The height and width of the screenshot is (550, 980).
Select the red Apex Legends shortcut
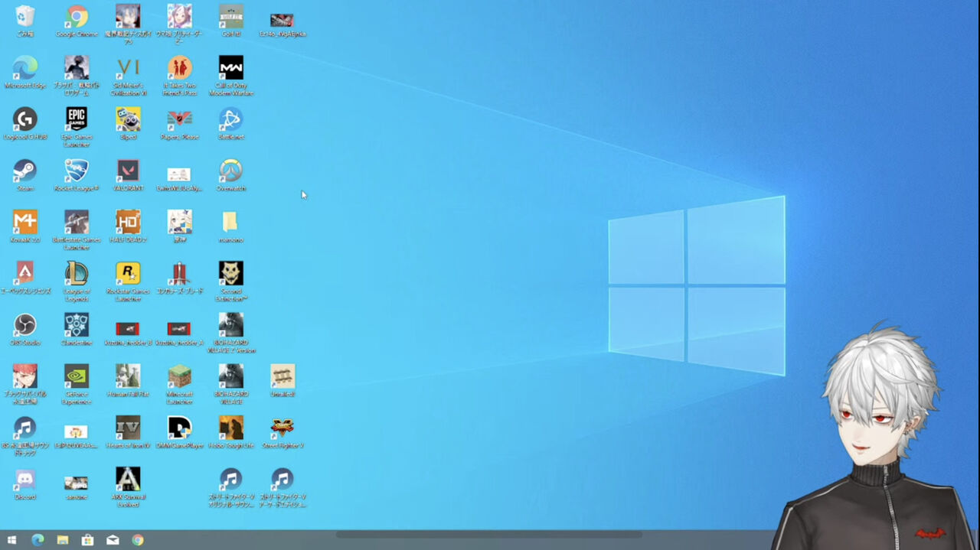coord(24,273)
